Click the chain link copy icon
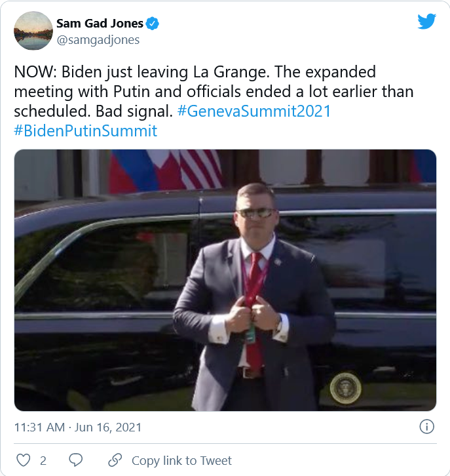The width and height of the screenshot is (450, 476). pyautogui.click(x=115, y=460)
